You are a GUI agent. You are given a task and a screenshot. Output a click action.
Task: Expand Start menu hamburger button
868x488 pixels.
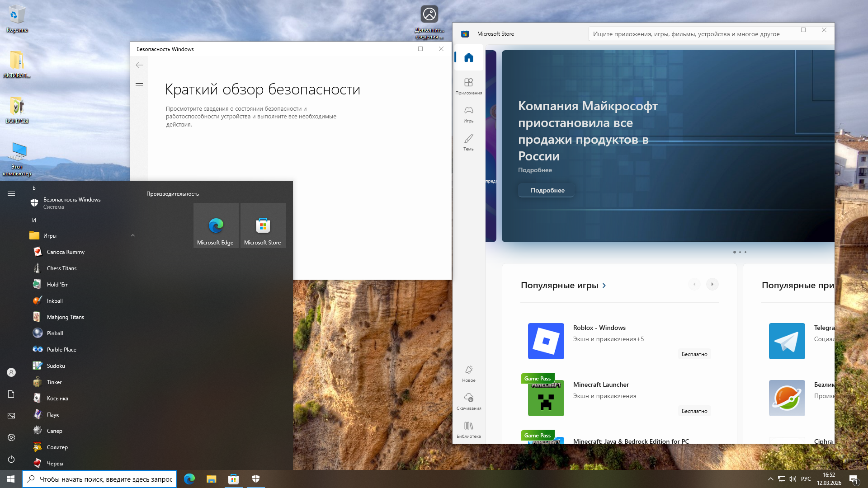pyautogui.click(x=11, y=193)
